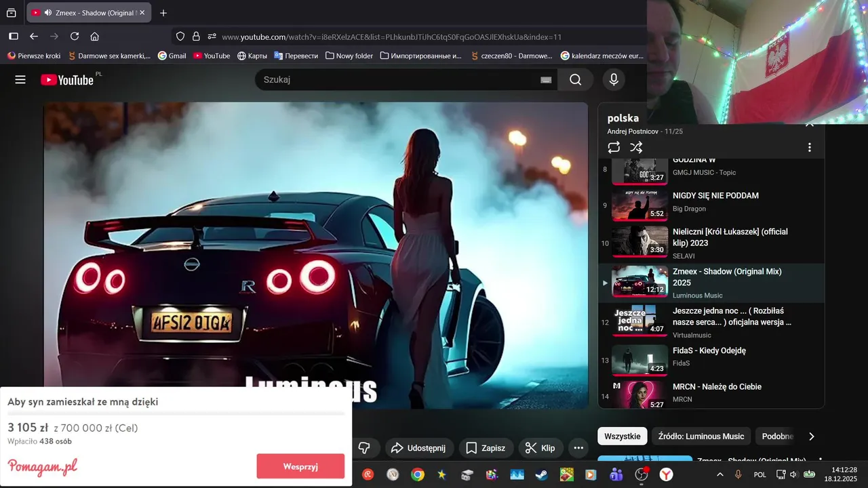Switch POL keyboard language
Viewport: 868px width, 488px height.
(x=760, y=474)
